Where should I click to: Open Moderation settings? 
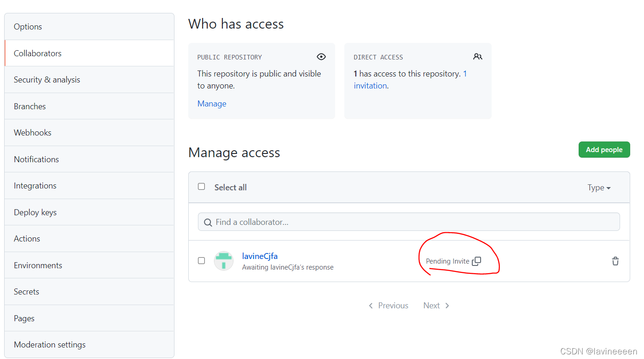click(x=89, y=344)
